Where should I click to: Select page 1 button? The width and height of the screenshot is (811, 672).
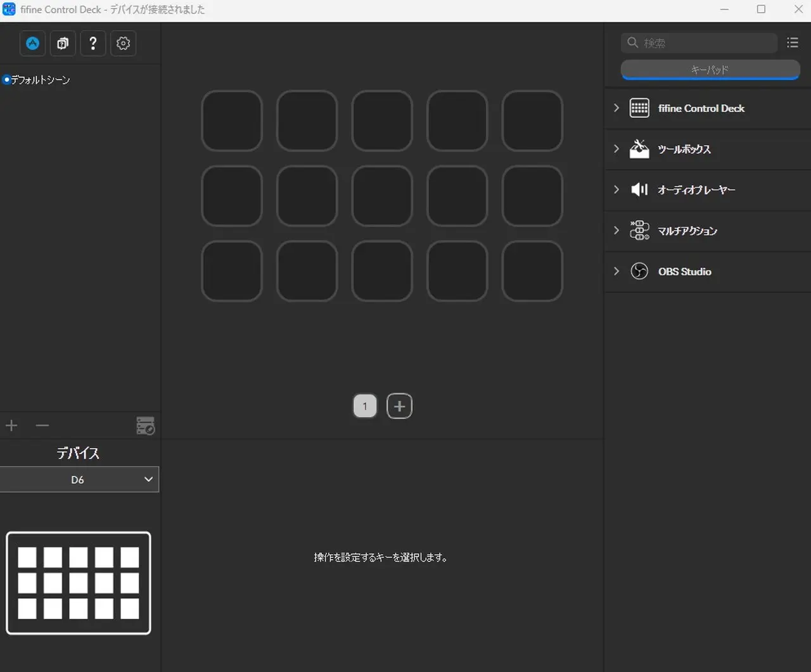[365, 406]
